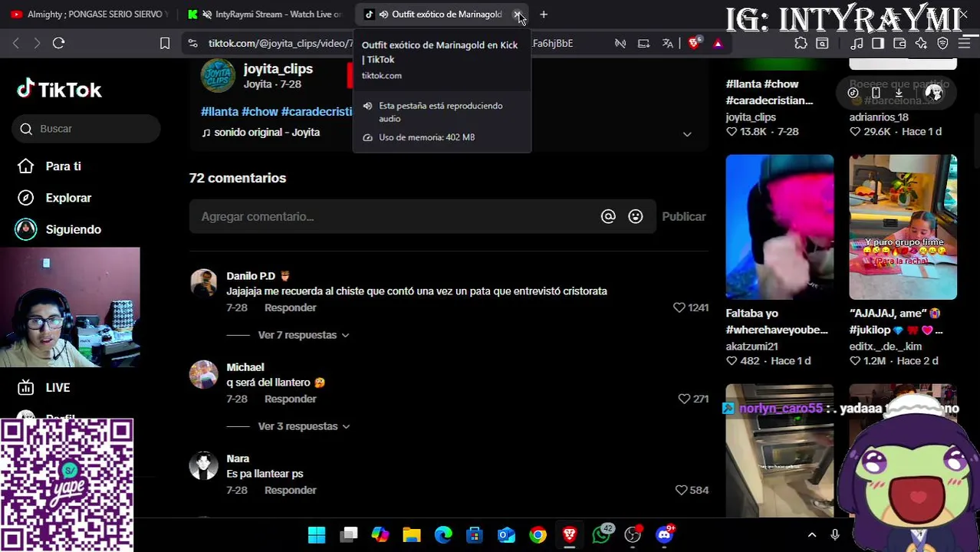The height and width of the screenshot is (552, 980).
Task: Open Windows Start menu
Action: tap(317, 534)
